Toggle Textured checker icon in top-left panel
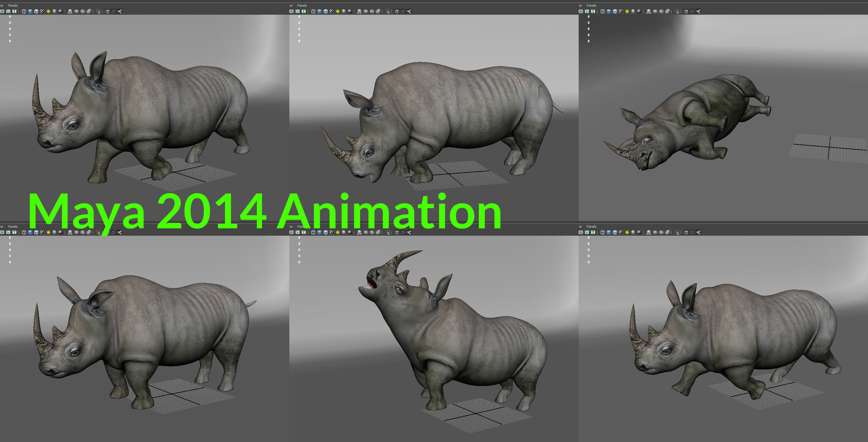This screenshot has width=868, height=442. (43, 11)
